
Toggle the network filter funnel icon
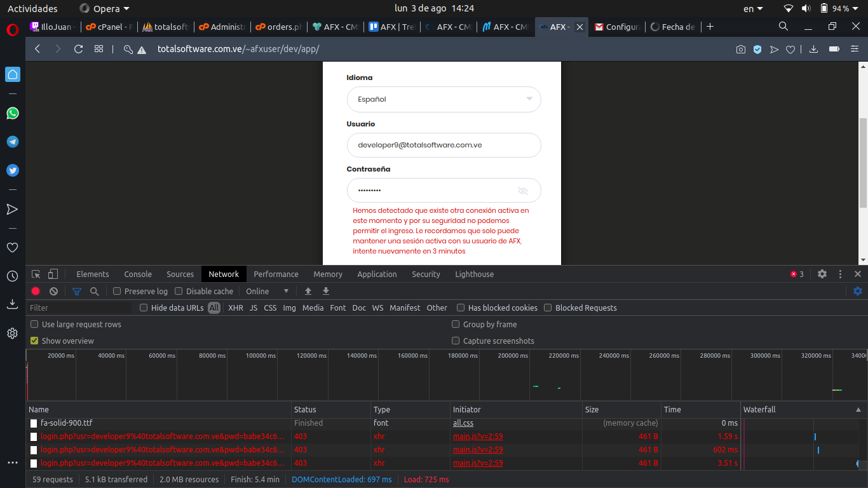77,291
